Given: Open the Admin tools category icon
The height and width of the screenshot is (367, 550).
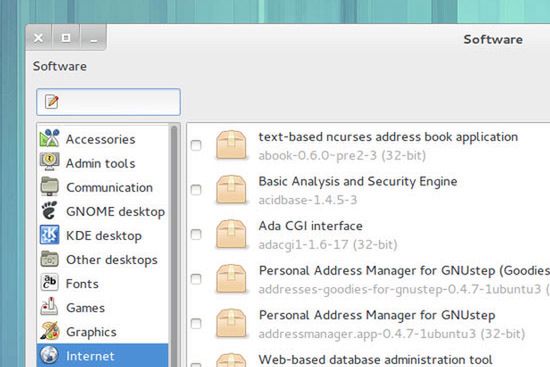Looking at the screenshot, I should [49, 162].
